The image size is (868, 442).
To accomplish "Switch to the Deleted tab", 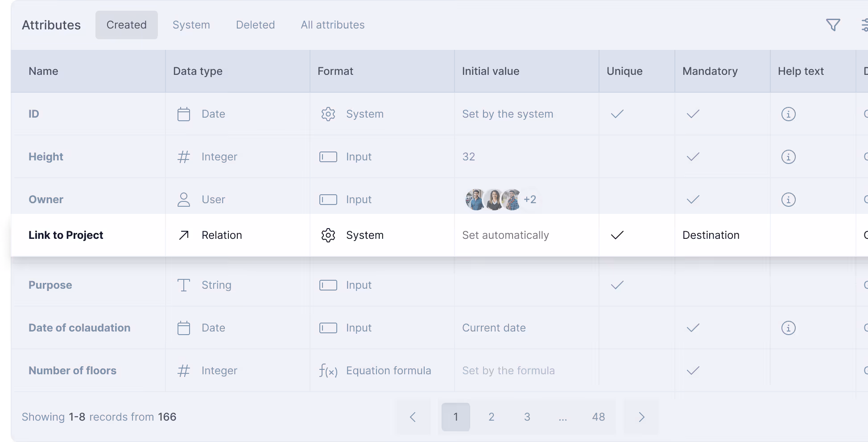I will tap(256, 25).
